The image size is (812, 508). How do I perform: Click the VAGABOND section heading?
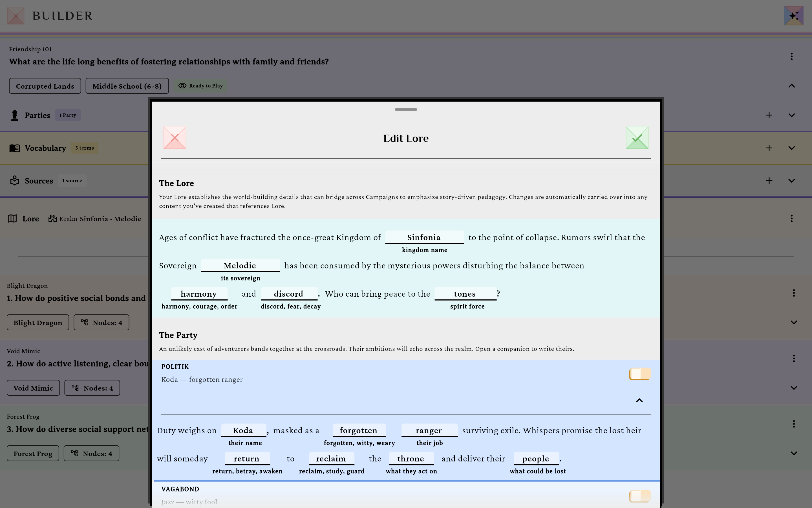pos(180,489)
